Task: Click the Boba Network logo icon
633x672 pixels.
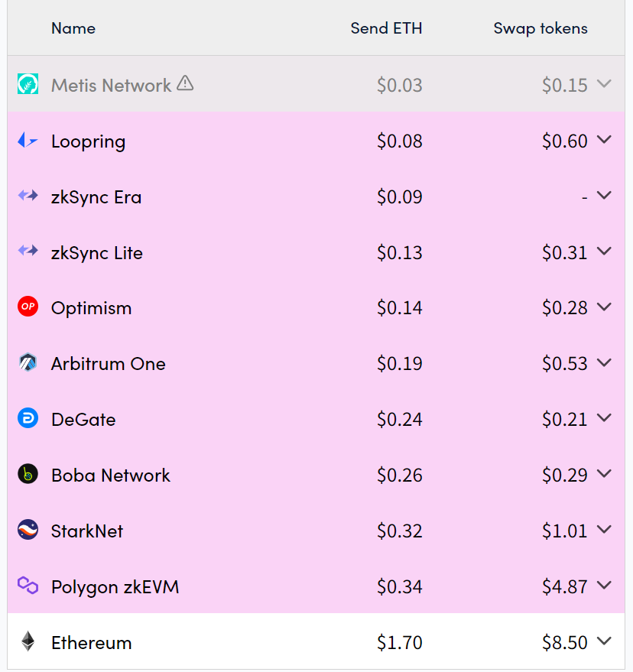Action: 28,475
